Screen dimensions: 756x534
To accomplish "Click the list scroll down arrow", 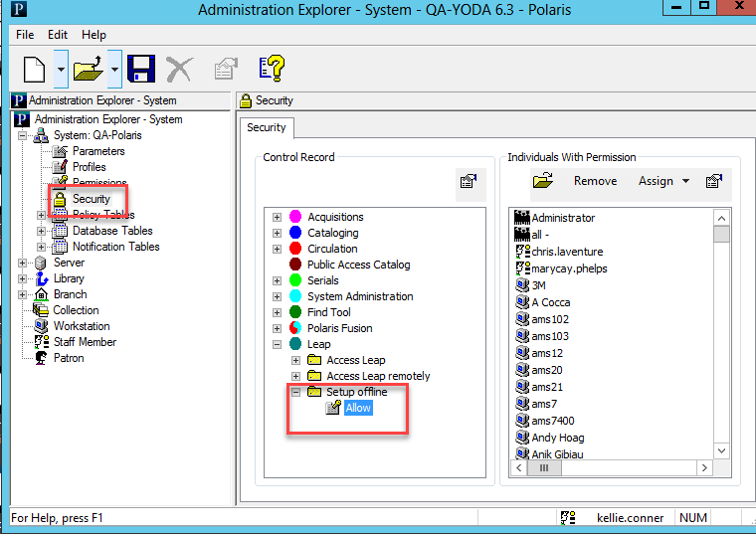I will point(722,450).
